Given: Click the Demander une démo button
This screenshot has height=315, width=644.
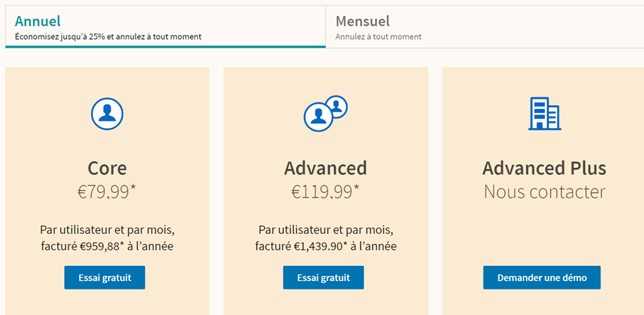Looking at the screenshot, I should (542, 277).
